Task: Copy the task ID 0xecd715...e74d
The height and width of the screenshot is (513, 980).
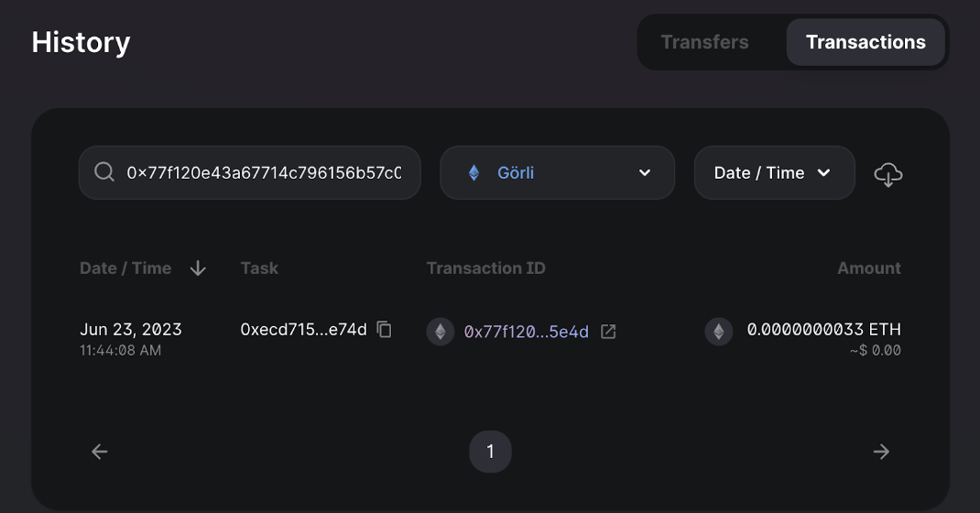Action: click(385, 330)
